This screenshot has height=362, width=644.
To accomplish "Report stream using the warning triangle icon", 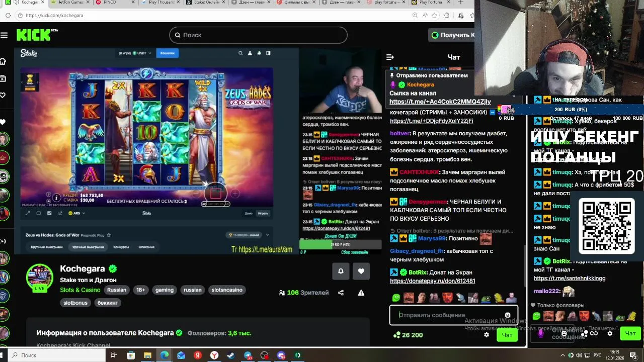I will click(x=361, y=293).
